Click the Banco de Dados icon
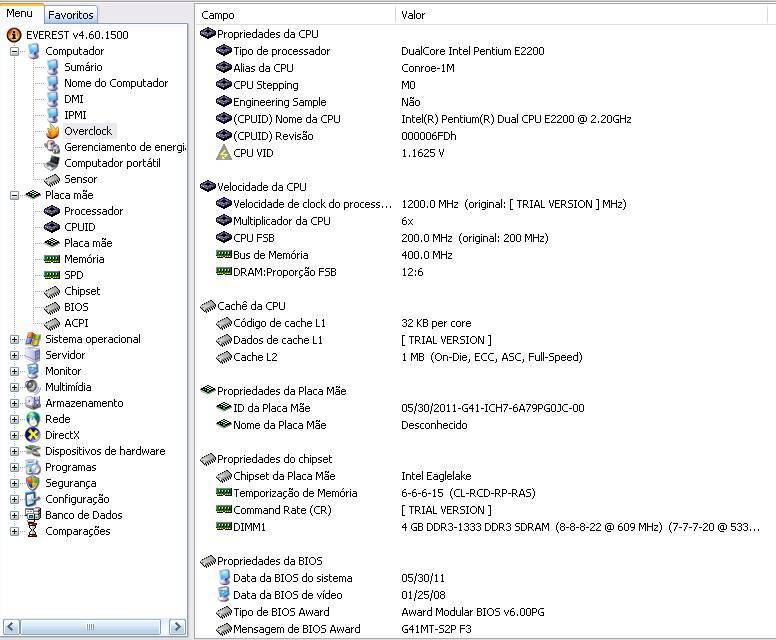This screenshot has height=640, width=776. click(x=33, y=515)
